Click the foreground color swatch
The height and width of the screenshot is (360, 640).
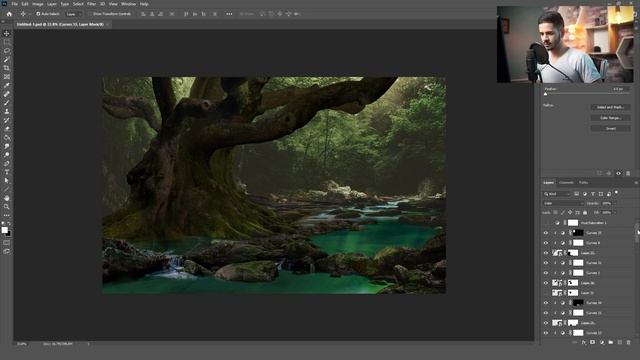4,230
